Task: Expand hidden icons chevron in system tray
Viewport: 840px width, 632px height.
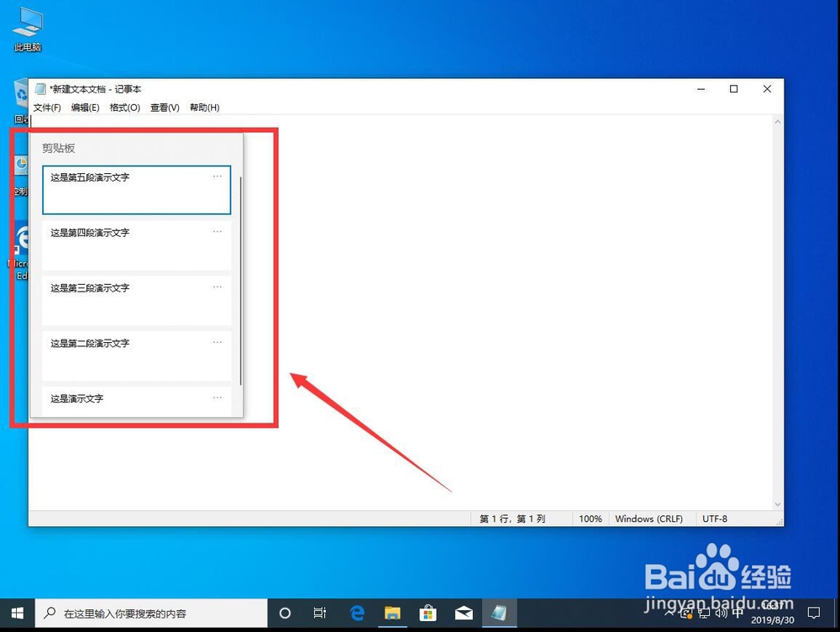Action: (x=669, y=613)
